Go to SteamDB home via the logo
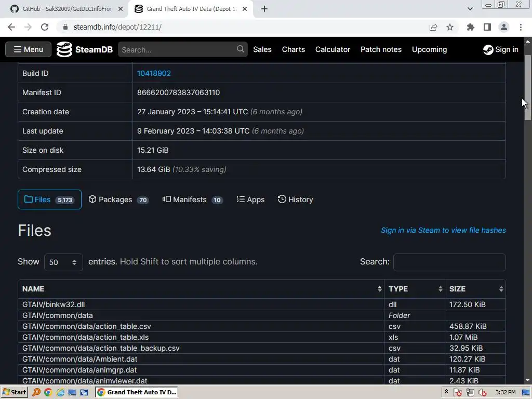 [x=85, y=49]
